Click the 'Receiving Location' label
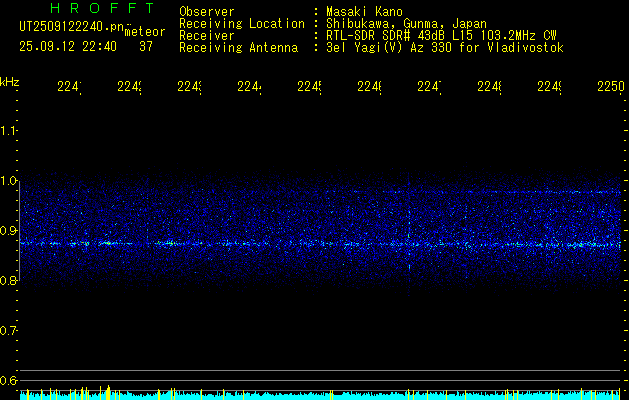The image size is (629, 400). [x=242, y=24]
